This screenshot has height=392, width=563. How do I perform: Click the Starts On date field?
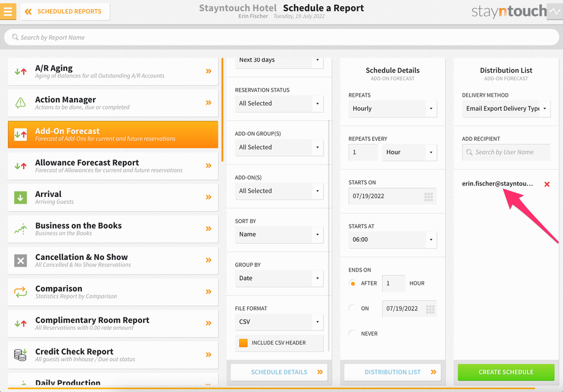(x=392, y=196)
